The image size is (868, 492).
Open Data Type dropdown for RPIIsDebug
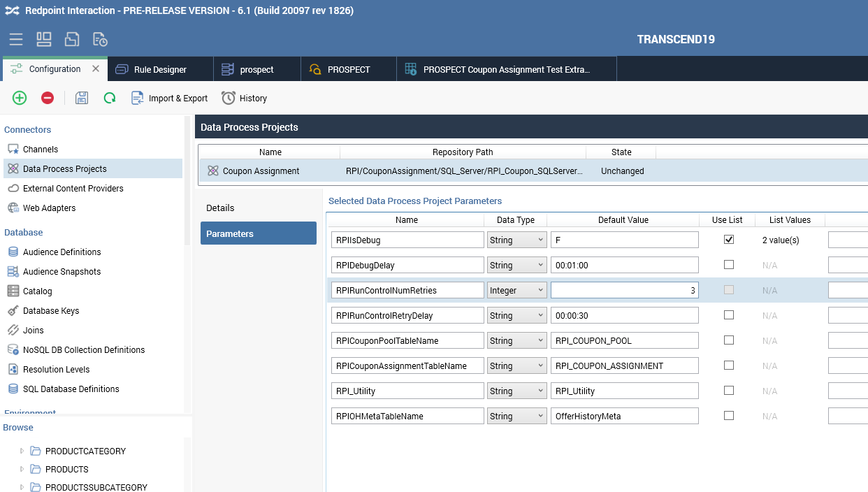(516, 240)
